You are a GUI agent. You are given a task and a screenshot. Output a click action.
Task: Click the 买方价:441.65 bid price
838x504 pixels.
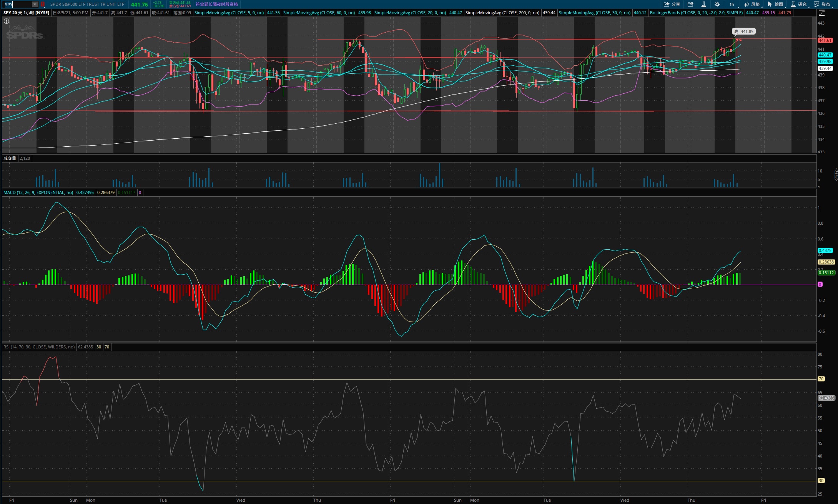(x=180, y=3)
